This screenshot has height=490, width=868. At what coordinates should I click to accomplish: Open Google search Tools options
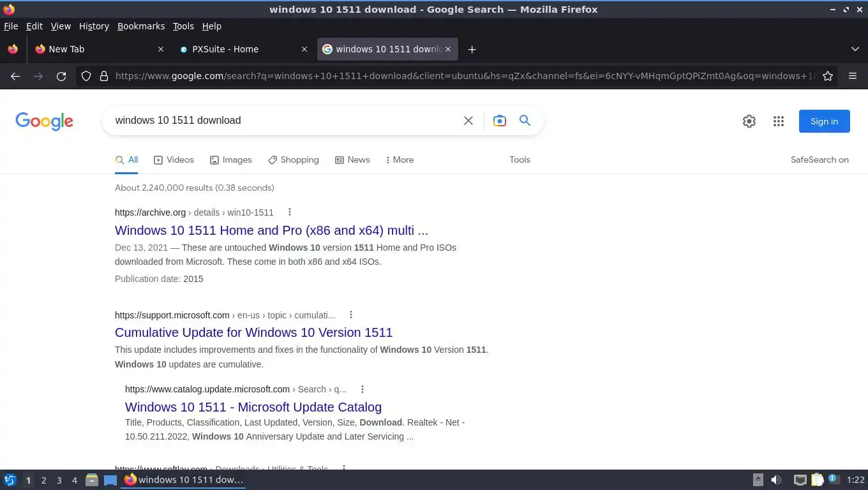(x=520, y=160)
